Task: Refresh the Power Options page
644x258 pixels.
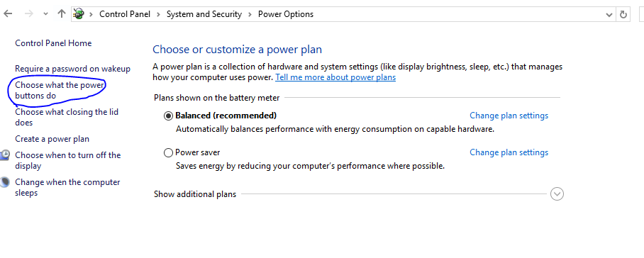Action: 623,15
